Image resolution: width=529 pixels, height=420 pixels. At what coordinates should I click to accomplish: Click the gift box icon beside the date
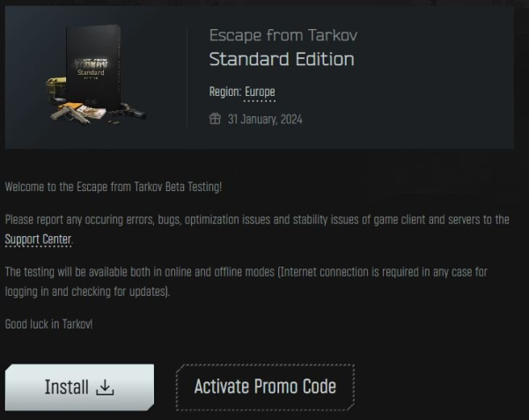(x=216, y=119)
